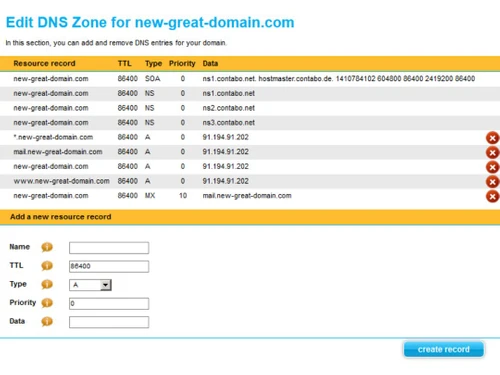500x375 pixels.
Task: Click the MX type cell
Action: [x=150, y=196]
